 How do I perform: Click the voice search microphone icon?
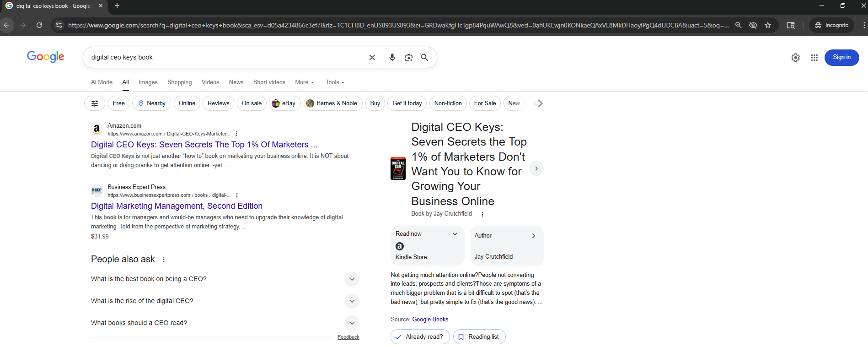392,57
